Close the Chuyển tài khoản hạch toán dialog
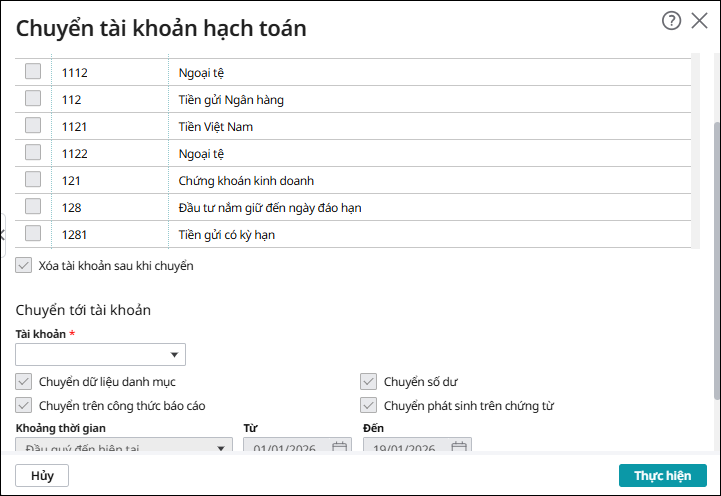This screenshot has width=721, height=496. click(x=700, y=20)
